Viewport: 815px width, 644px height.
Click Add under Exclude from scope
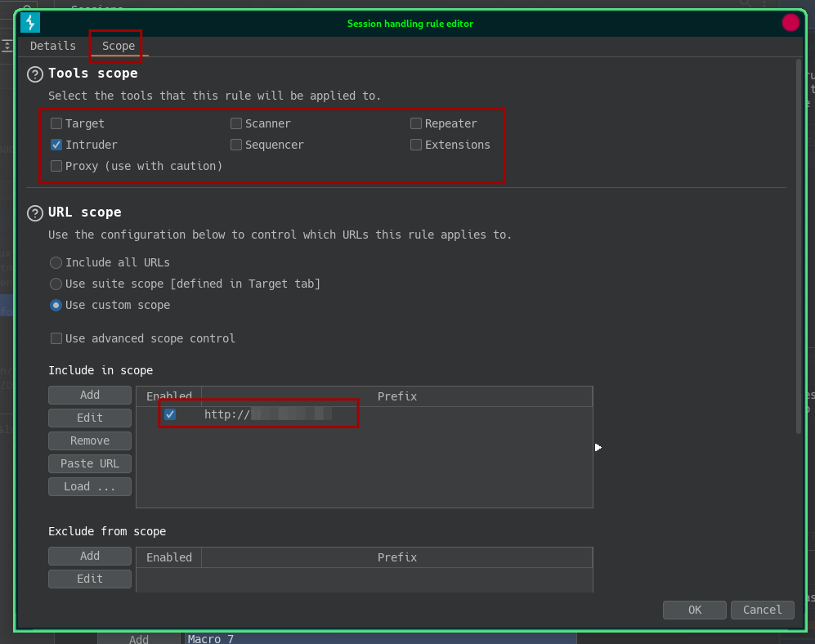coord(90,557)
